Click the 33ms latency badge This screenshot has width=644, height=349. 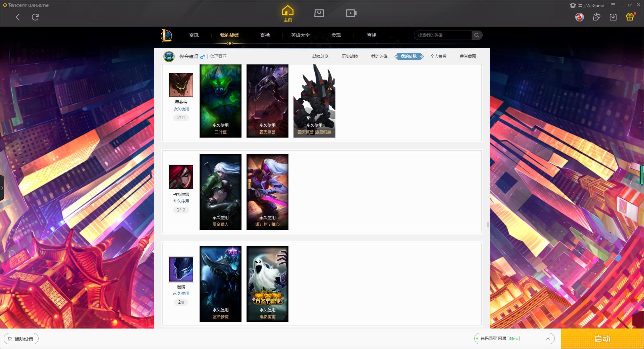click(x=514, y=339)
